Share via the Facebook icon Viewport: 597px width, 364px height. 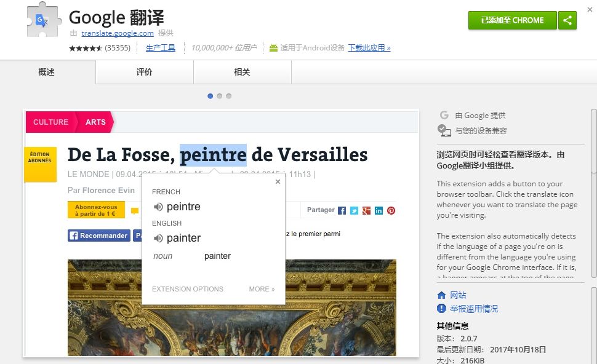[x=342, y=211]
